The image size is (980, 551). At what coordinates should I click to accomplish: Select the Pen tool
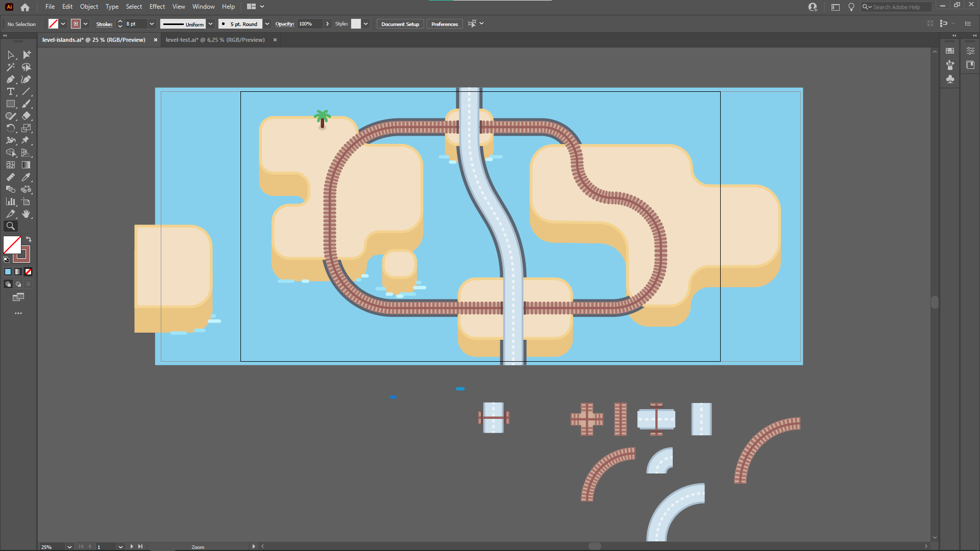pos(11,79)
